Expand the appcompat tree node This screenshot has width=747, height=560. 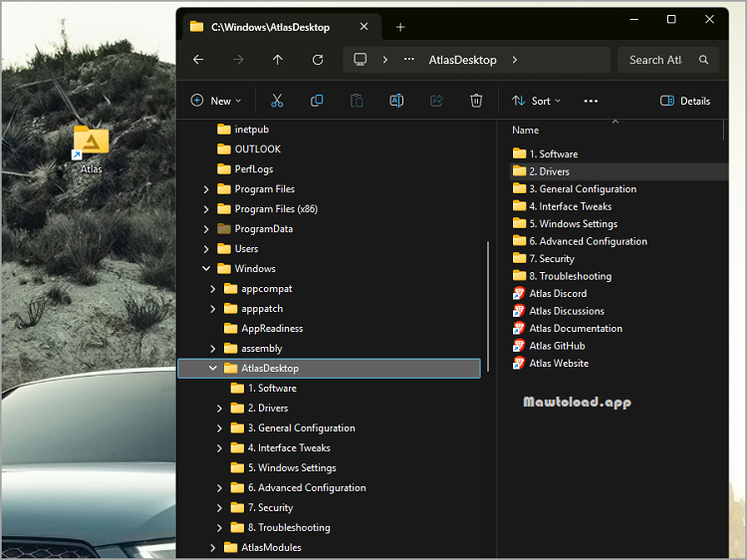tap(212, 289)
